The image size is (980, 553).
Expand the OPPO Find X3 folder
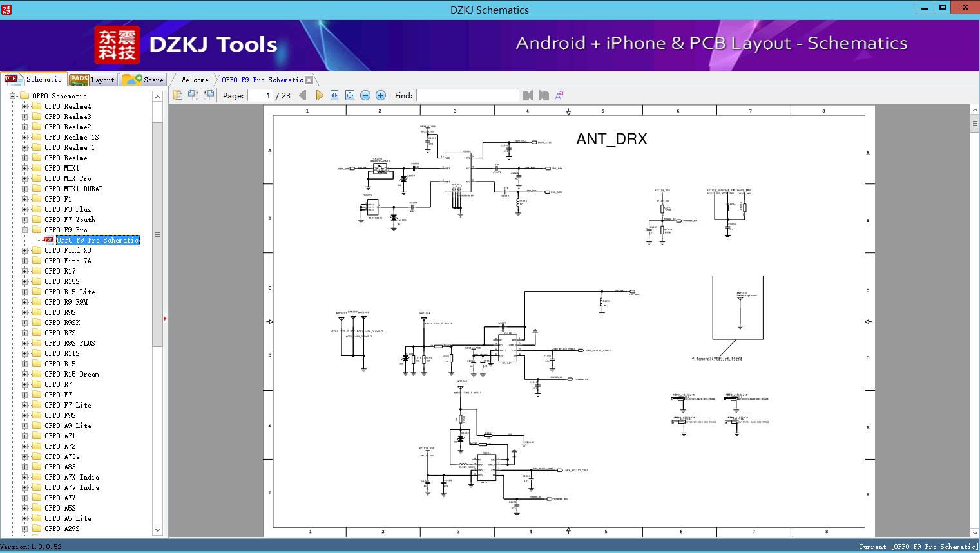click(x=25, y=250)
